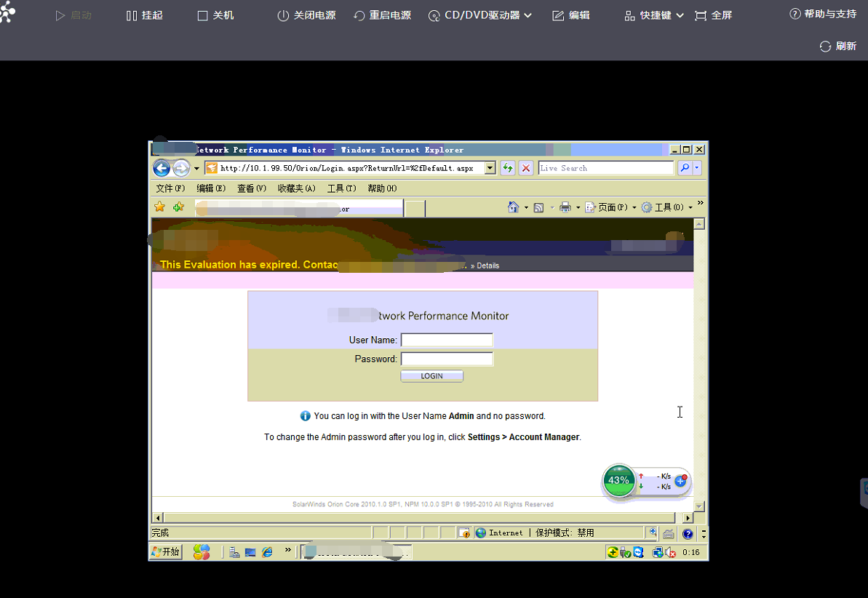Open a new blank IE tab

click(415, 209)
